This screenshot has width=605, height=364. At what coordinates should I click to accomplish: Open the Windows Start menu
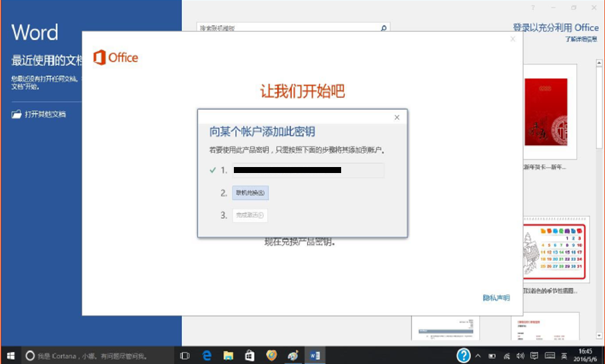click(x=11, y=355)
